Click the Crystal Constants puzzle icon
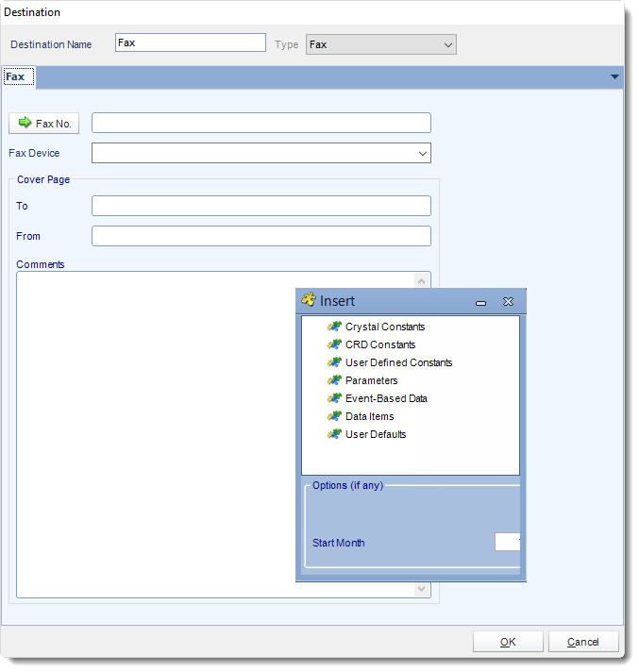 (334, 327)
